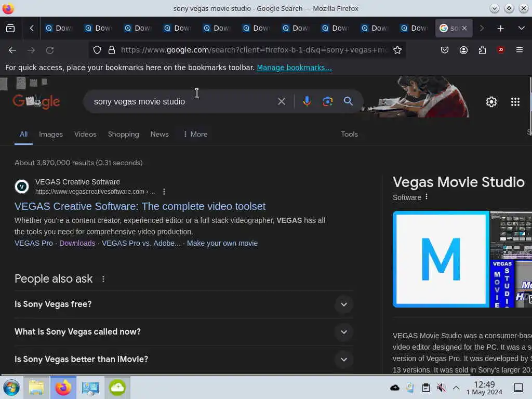Open result options beside vegascreativesoftware.com URL
Viewport: 532px width, 399px height.
click(x=164, y=192)
